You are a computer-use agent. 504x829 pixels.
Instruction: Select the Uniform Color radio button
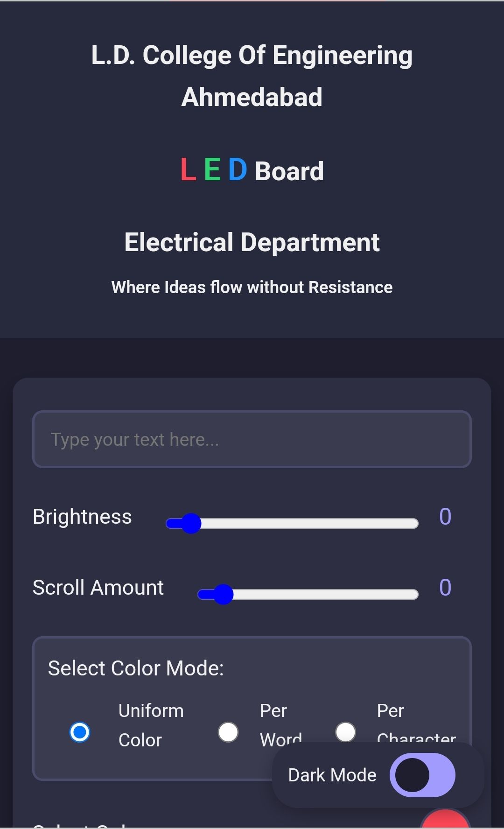pyautogui.click(x=80, y=732)
